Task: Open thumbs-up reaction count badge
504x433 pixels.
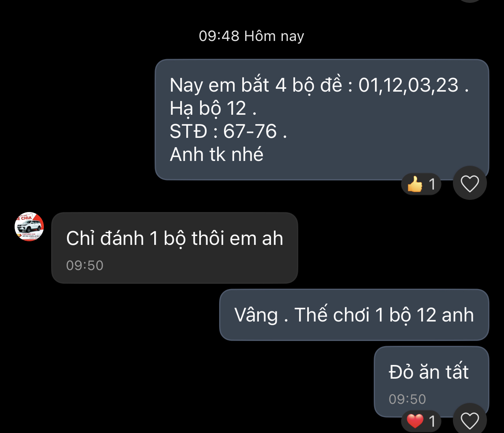Action: 421,184
